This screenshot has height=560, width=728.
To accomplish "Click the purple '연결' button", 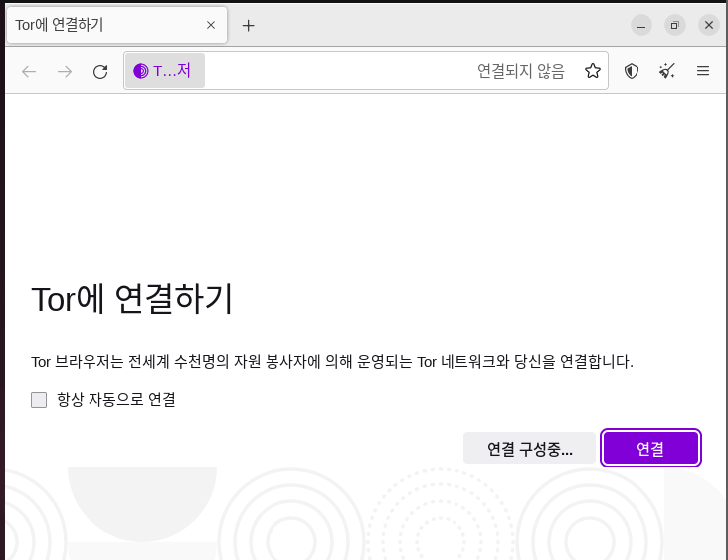I will pyautogui.click(x=650, y=448).
